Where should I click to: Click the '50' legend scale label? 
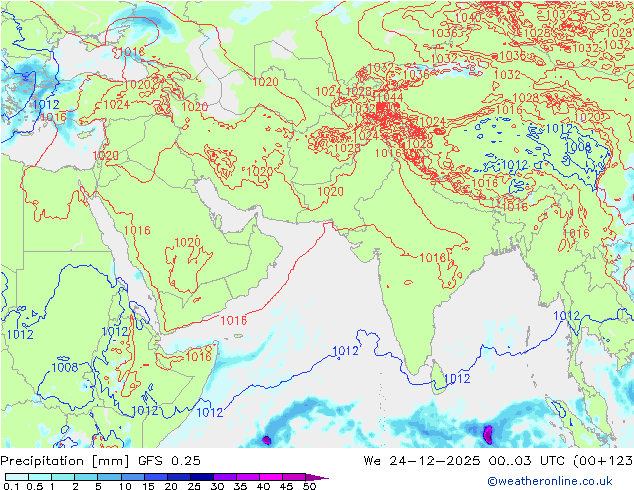point(309,486)
